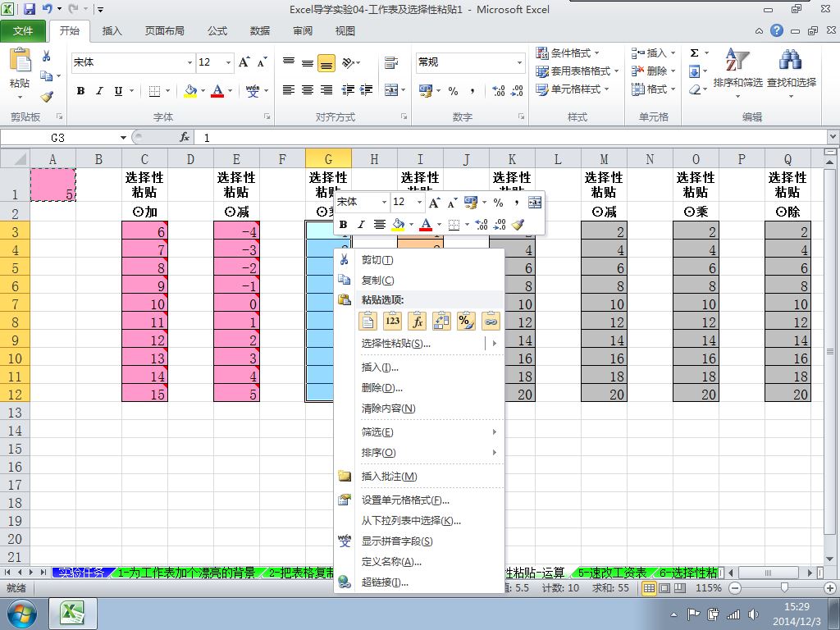840x630 pixels.
Task: Toggle the highlighted Middle Align button
Action: tap(326, 62)
